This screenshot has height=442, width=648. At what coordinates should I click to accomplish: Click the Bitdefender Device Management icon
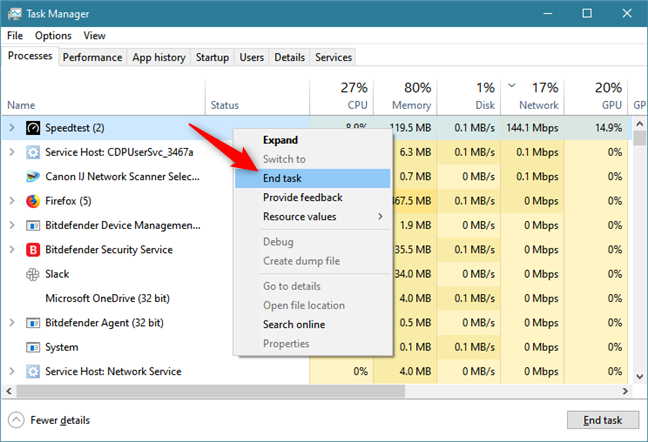[33, 226]
